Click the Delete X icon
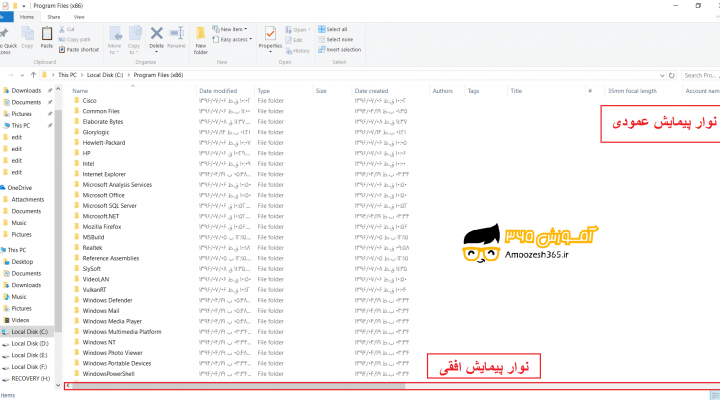Image resolution: width=720 pixels, height=400 pixels. (x=157, y=34)
